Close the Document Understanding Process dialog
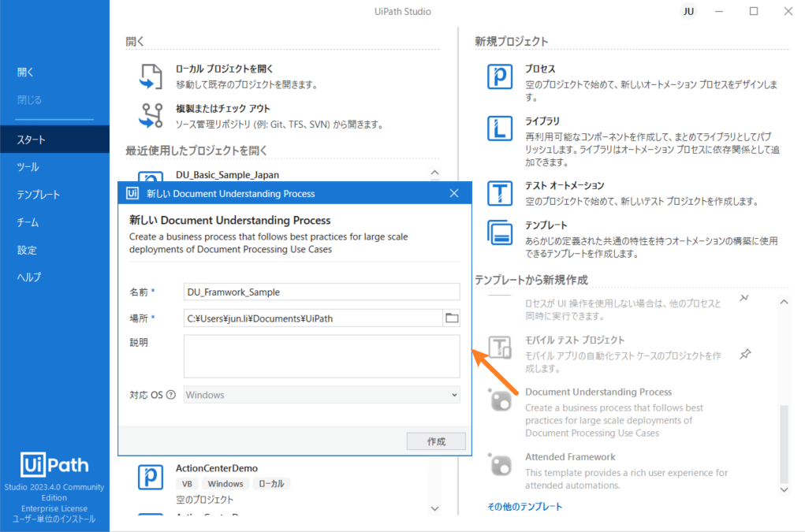This screenshot has height=532, width=805. tap(454, 193)
